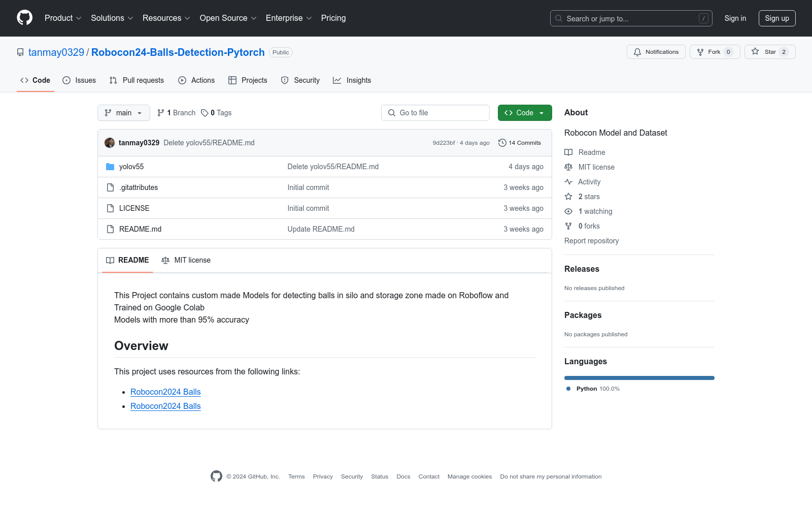Click the Sign up button
The height and width of the screenshot is (508, 812).
777,18
